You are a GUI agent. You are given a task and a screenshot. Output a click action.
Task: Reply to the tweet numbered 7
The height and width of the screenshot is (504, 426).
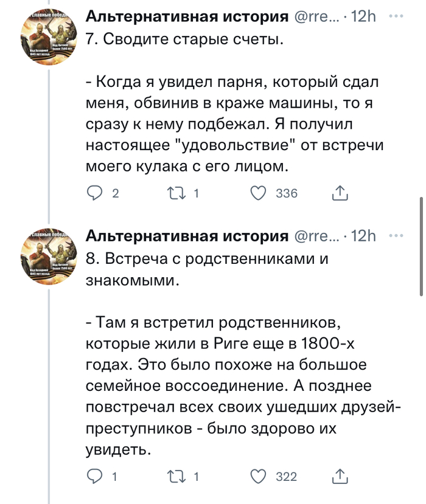(95, 194)
